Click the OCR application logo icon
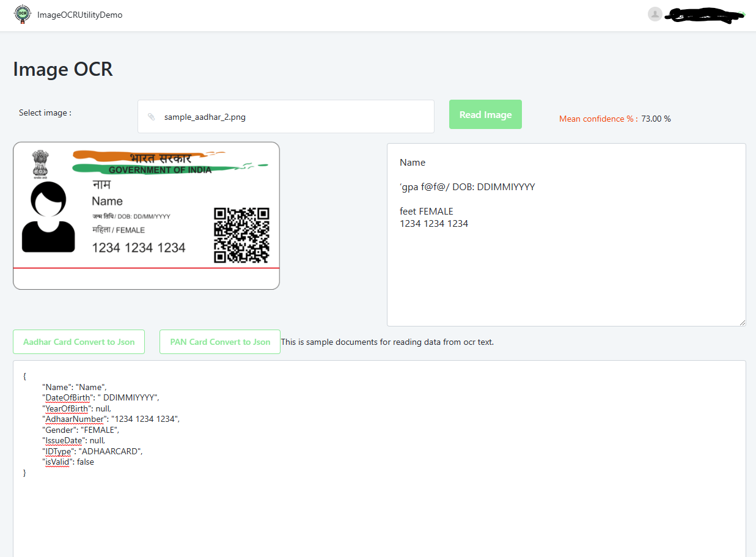The height and width of the screenshot is (557, 756). (23, 14)
